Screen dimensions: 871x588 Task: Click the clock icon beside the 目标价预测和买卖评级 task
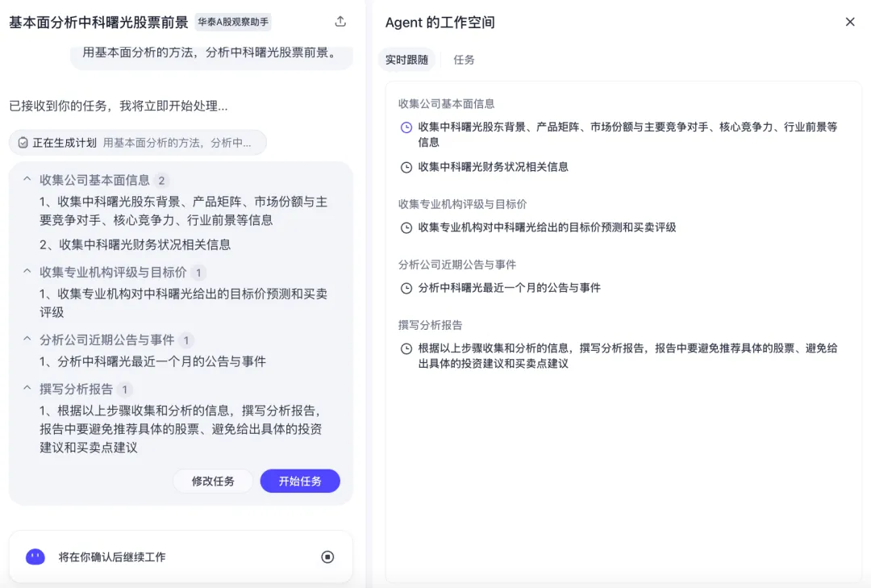(405, 227)
